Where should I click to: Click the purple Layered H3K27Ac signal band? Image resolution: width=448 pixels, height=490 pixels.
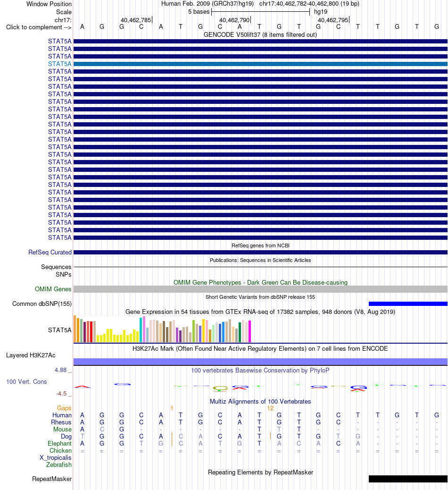(x=260, y=362)
